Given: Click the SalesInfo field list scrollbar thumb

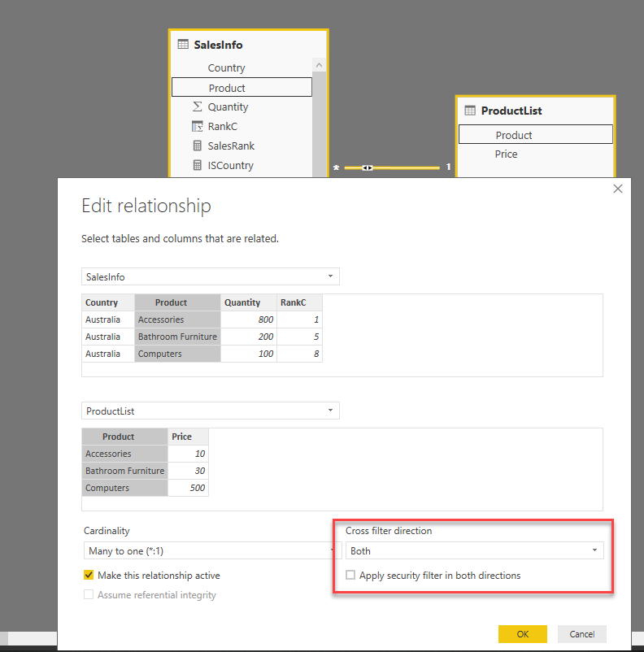Looking at the screenshot, I should point(319,124).
